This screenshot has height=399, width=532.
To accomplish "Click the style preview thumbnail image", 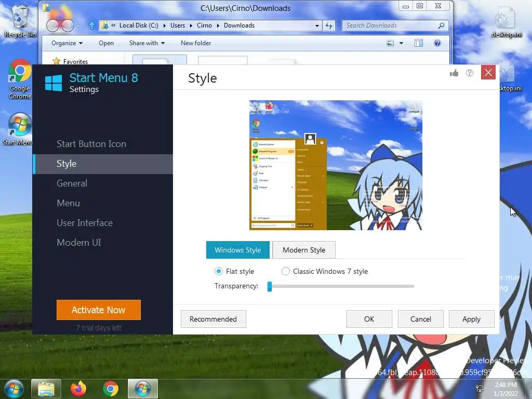I will click(x=336, y=165).
